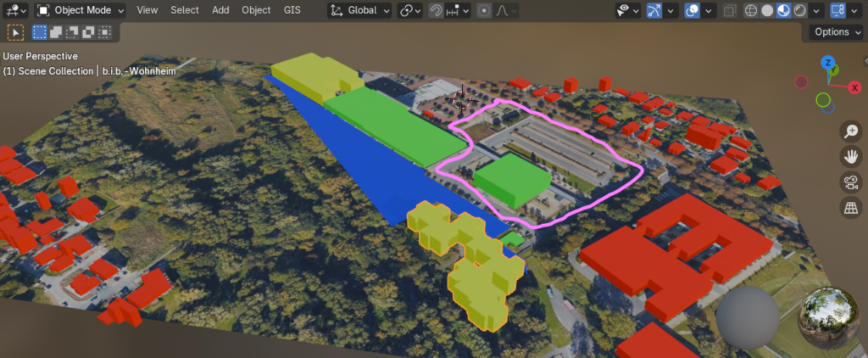
Task: Open the Add menu
Action: click(x=220, y=10)
